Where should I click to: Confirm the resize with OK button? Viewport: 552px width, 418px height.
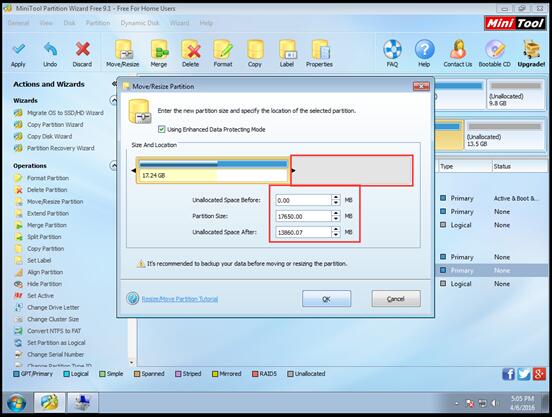click(326, 299)
